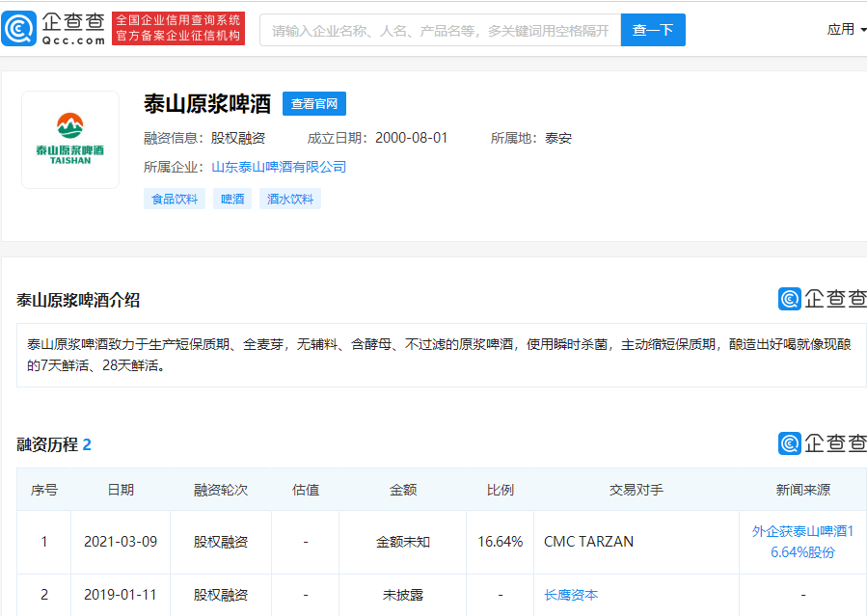Click the 融资轮次 column header
The width and height of the screenshot is (867, 616).
coord(221,490)
